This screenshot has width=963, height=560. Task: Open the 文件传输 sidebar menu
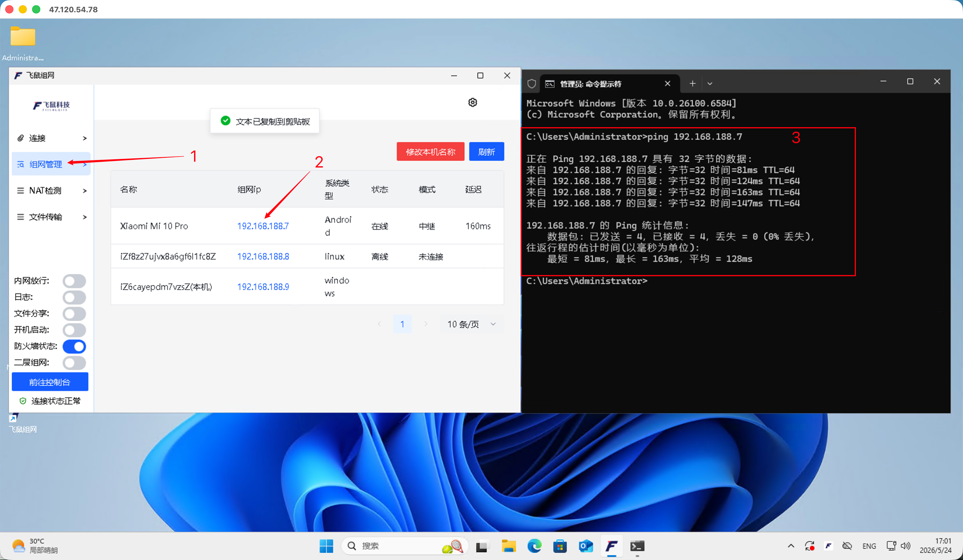pyautogui.click(x=52, y=217)
